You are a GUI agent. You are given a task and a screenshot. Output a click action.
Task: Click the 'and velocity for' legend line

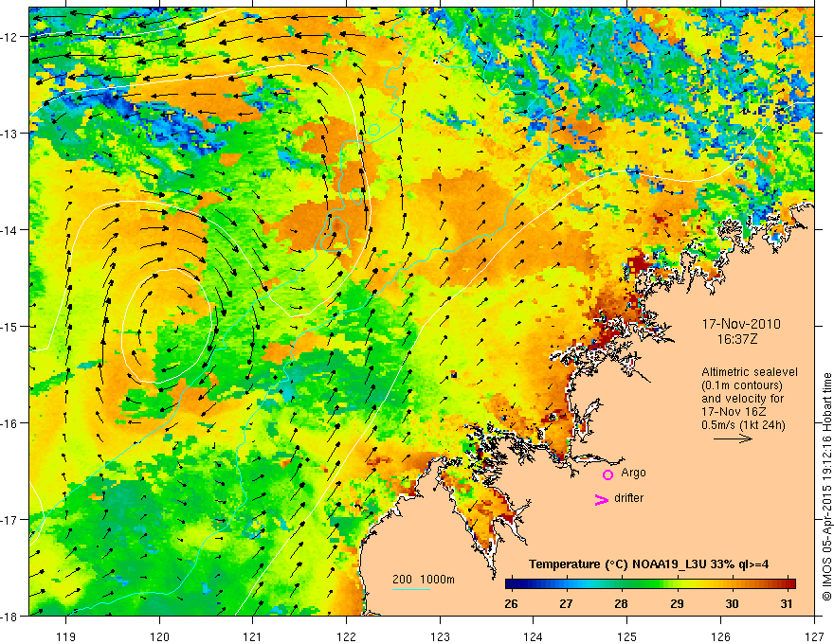[742, 399]
